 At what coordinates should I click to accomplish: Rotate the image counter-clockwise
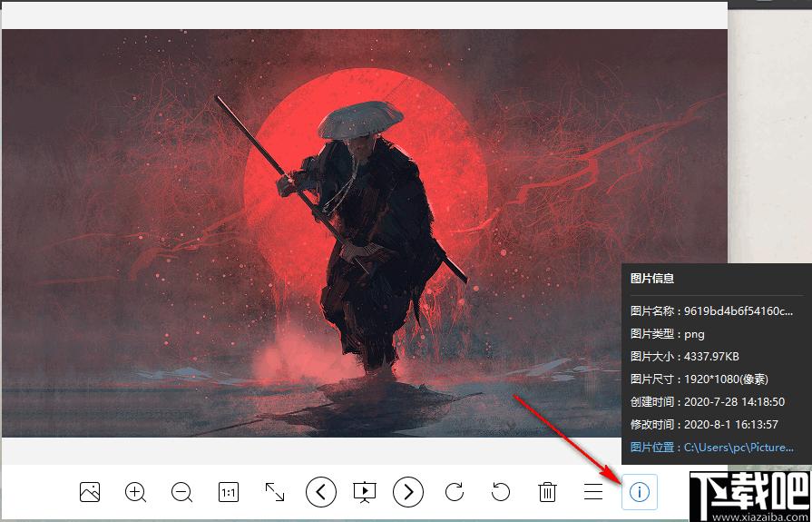pos(501,492)
